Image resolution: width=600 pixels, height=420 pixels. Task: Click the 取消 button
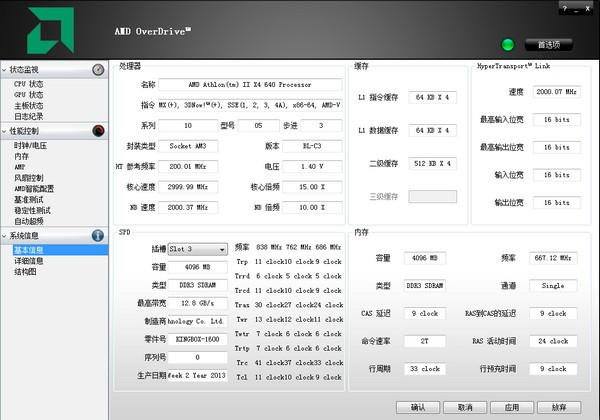[465, 408]
